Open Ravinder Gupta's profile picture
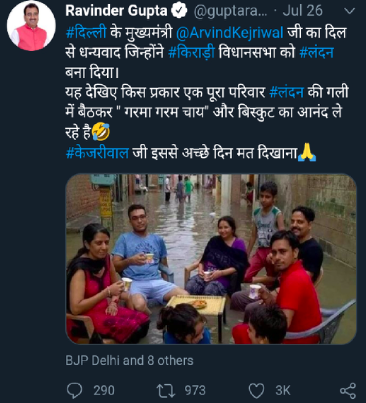Screen dimensions: 366x403 (x=31, y=26)
